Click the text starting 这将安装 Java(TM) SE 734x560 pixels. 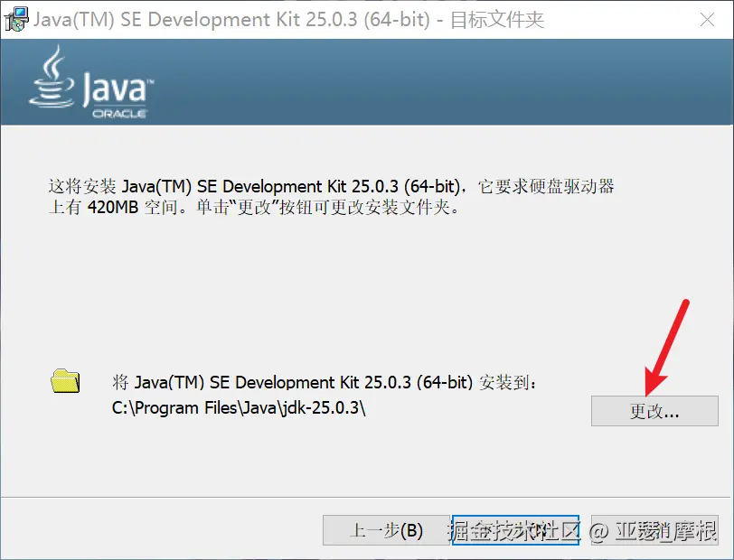331,187
